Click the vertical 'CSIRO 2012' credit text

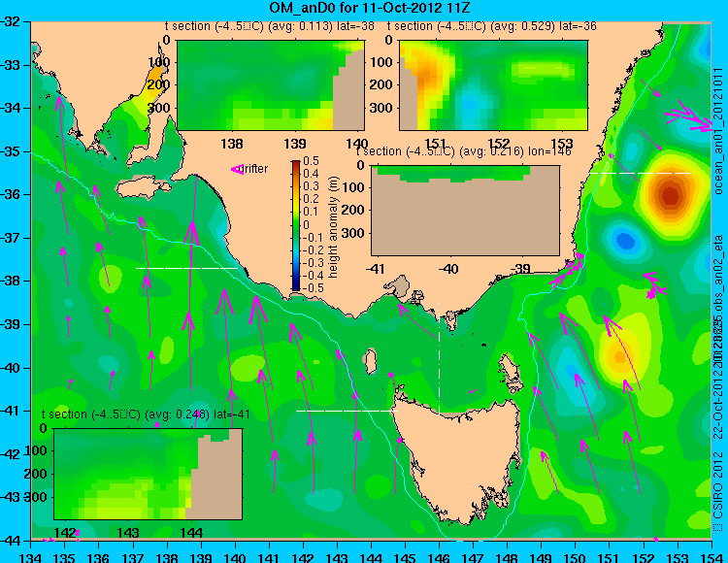click(717, 491)
